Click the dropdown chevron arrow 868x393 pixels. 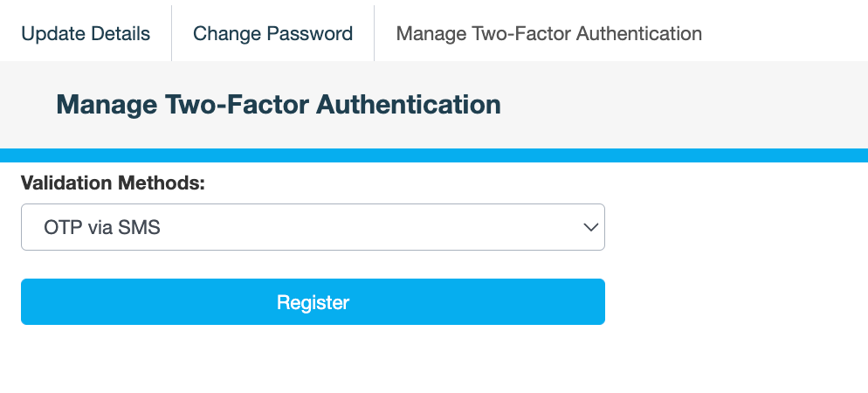(590, 227)
